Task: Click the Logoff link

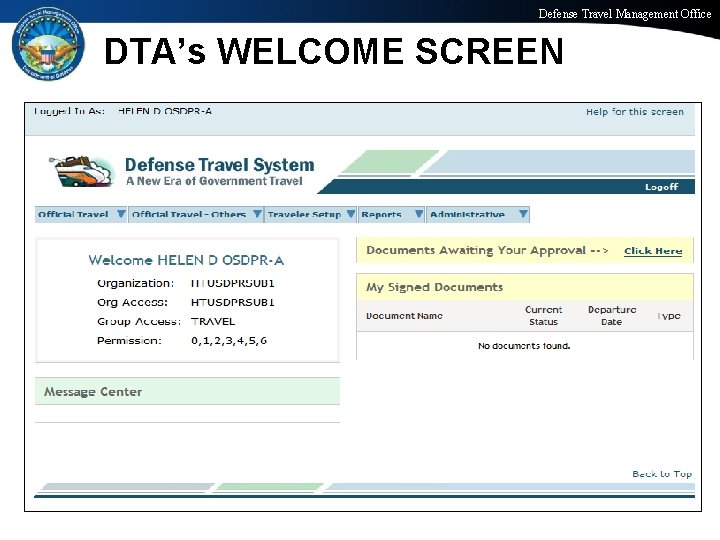Action: pyautogui.click(x=661, y=187)
